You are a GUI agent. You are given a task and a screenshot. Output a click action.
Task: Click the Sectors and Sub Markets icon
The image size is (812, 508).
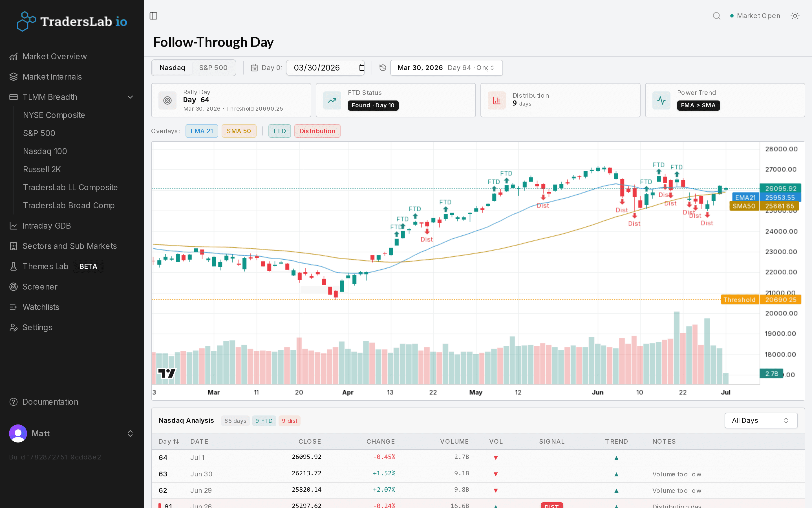coord(14,246)
